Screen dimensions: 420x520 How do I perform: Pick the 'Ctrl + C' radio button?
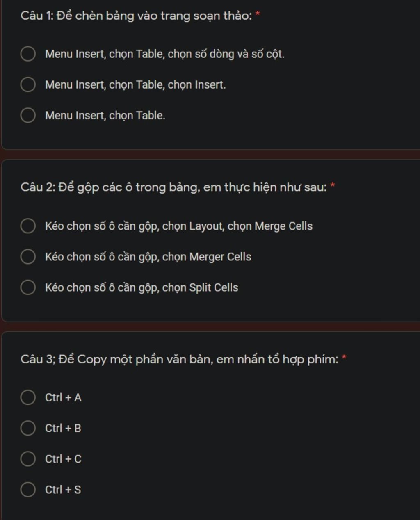coord(28,458)
